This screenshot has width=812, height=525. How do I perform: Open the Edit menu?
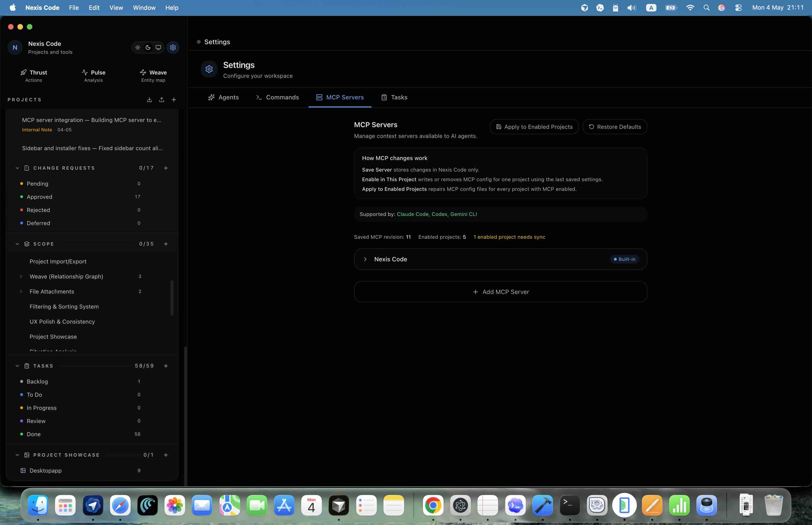click(x=94, y=8)
